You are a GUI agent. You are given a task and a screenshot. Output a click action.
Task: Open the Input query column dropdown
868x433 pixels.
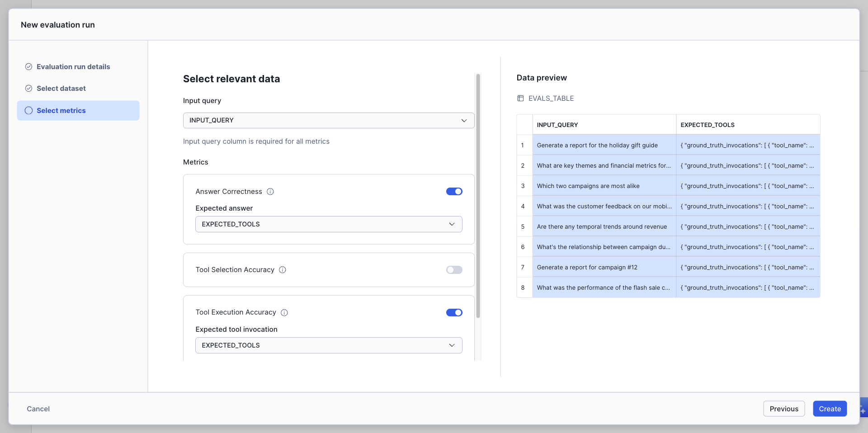(328, 120)
